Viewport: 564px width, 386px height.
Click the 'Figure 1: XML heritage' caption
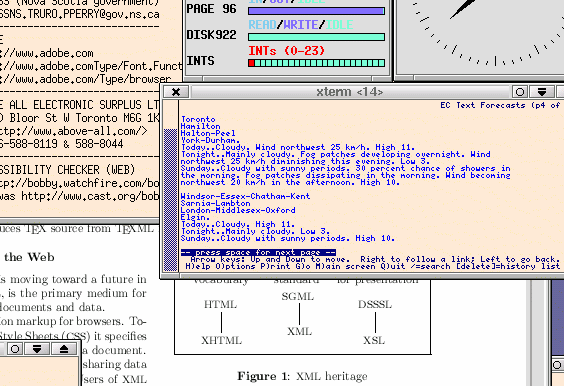click(303, 376)
